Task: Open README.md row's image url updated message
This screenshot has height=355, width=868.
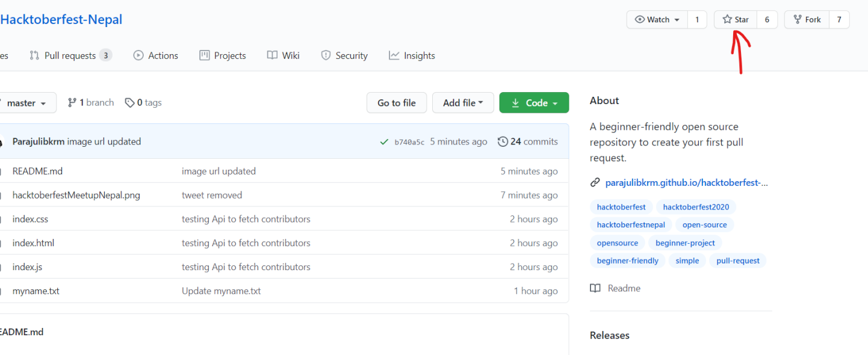Action: [219, 171]
